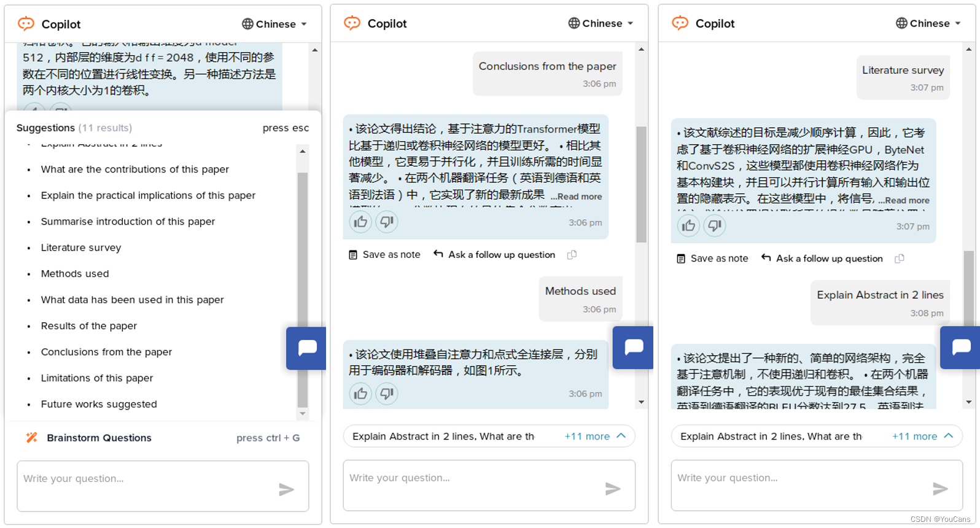Choose 'Methods used' in suggestions list
The height and width of the screenshot is (528, 980).
(75, 274)
